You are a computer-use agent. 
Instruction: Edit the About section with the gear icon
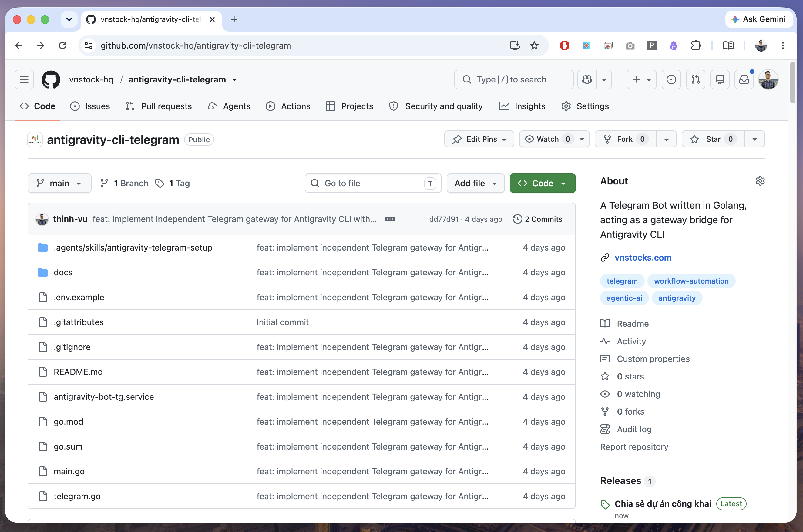760,181
